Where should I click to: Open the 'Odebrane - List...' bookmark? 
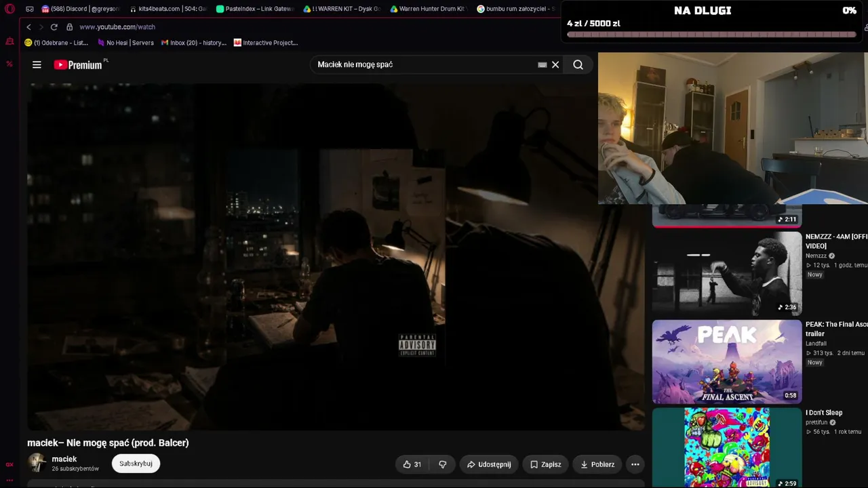[56, 43]
